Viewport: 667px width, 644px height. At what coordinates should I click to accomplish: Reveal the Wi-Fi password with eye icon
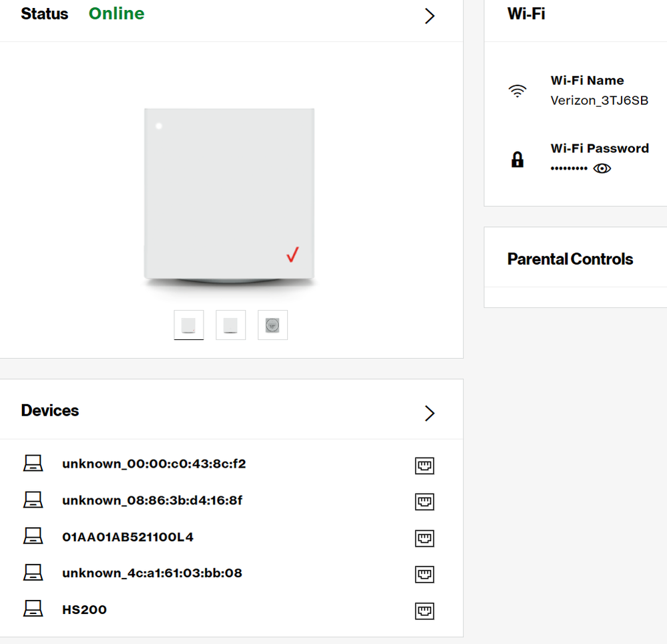pyautogui.click(x=602, y=168)
